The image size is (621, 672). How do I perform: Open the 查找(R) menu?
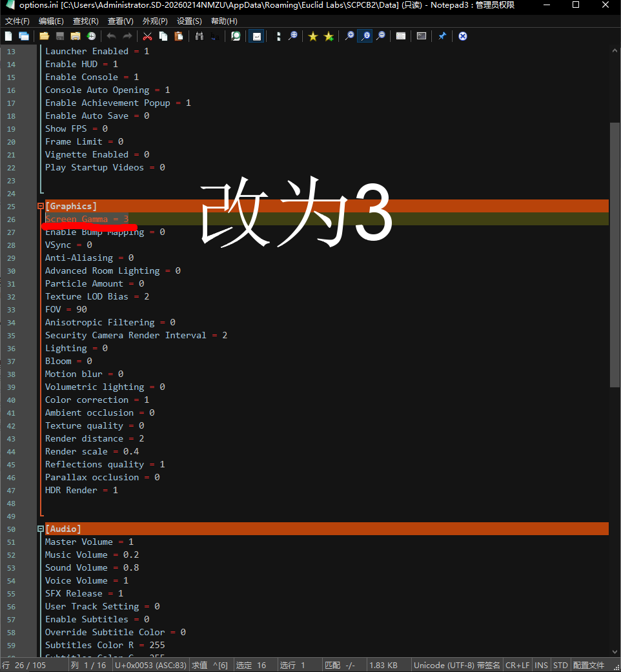click(86, 21)
